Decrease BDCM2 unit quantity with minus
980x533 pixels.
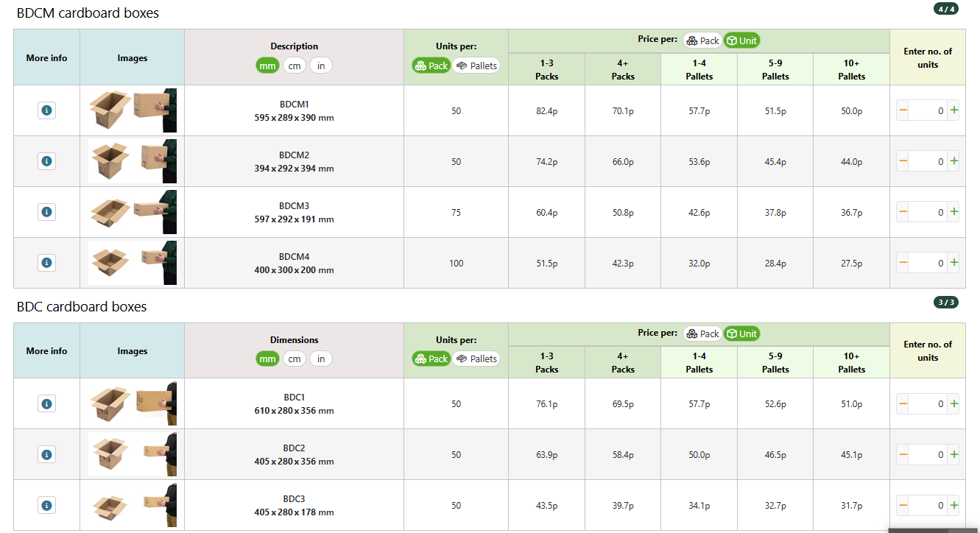pos(903,161)
